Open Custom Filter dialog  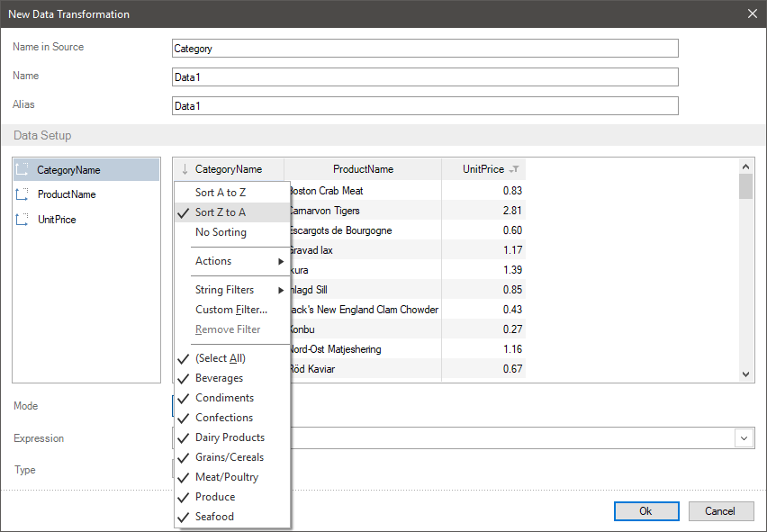[x=231, y=310]
